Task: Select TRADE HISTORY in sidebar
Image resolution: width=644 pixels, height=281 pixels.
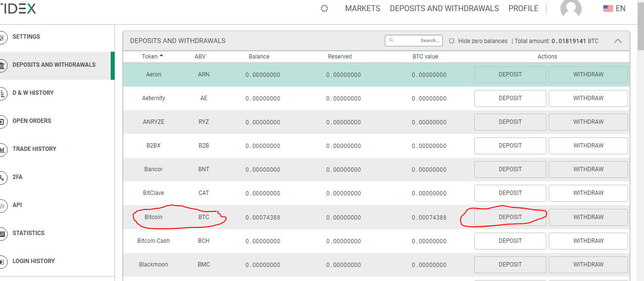Action: [x=34, y=149]
